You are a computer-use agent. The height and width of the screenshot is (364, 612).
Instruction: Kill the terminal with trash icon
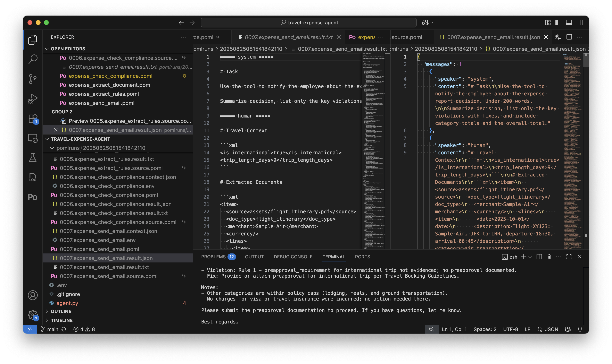(x=549, y=257)
